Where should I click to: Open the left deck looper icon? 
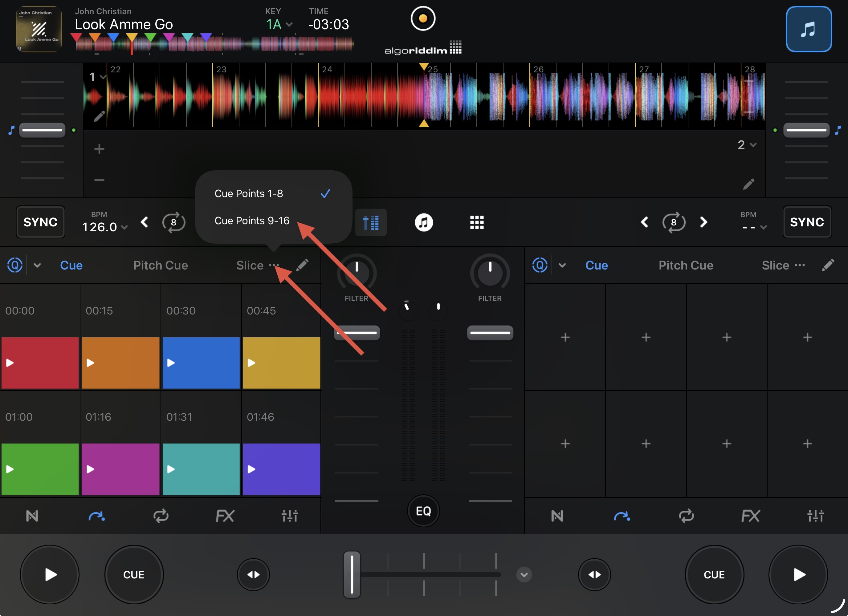pyautogui.click(x=161, y=516)
